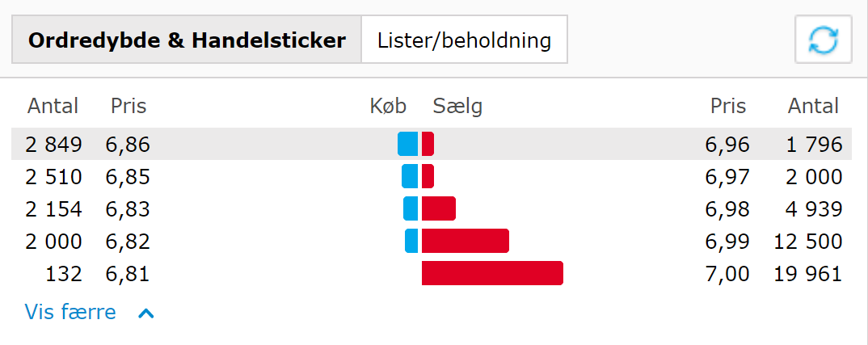Select the Ordredybde & Handelsticker tab

coord(187,40)
